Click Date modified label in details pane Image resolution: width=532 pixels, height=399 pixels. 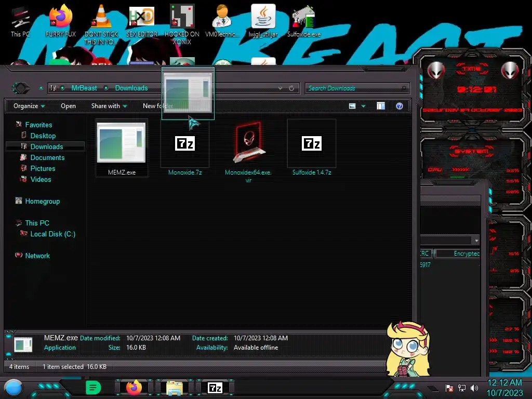[x=100, y=338]
